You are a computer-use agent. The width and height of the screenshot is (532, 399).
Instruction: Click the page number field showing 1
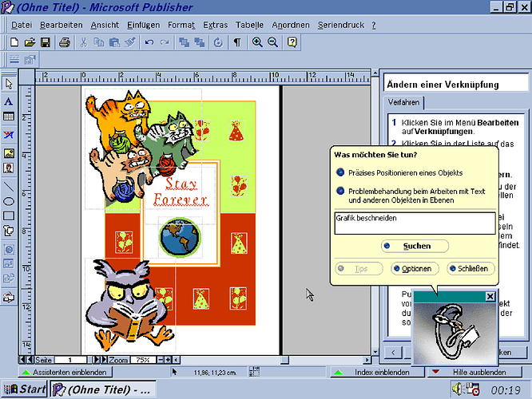coord(70,360)
